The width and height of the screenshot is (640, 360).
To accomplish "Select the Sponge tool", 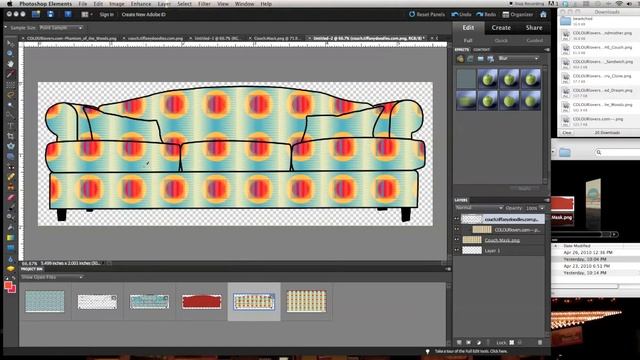I will (x=10, y=269).
